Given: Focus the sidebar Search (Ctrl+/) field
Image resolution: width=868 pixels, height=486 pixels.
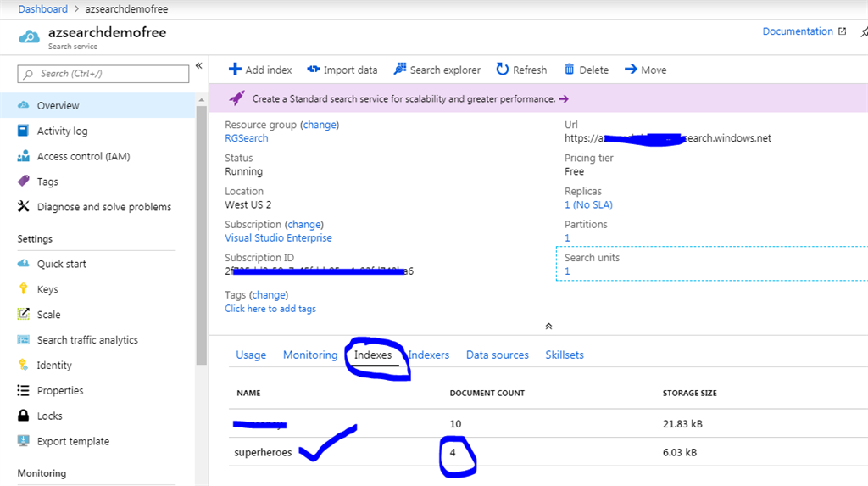Looking at the screenshot, I should pos(110,74).
